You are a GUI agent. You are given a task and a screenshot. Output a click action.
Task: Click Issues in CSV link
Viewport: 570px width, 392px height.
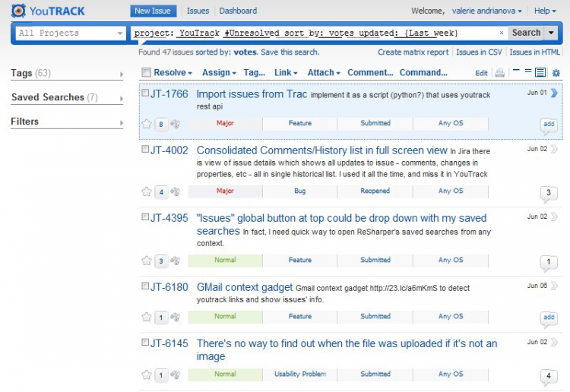(479, 52)
